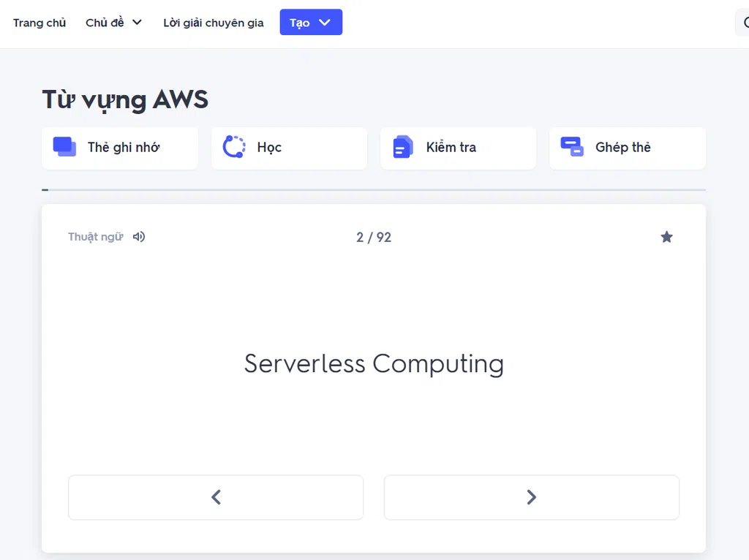
Task: Start the Học learning mode
Action: 289,148
